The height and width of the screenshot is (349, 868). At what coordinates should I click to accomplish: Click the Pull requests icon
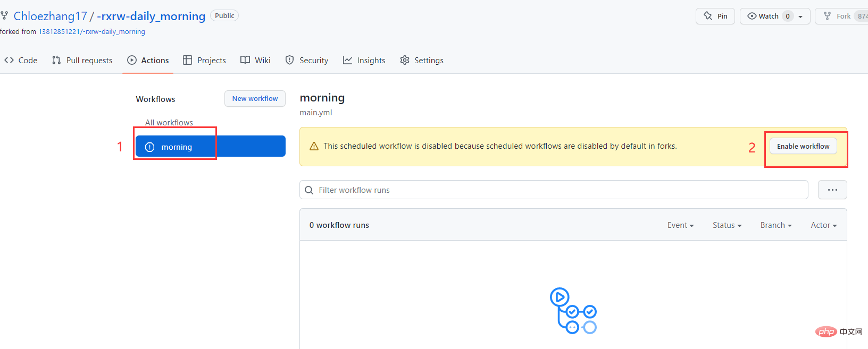tap(56, 61)
